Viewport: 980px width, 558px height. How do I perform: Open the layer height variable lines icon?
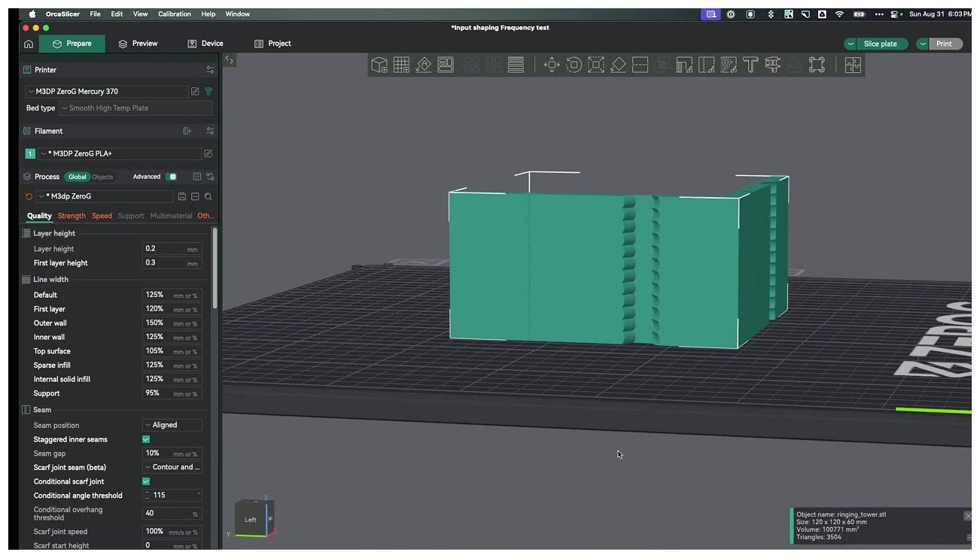point(516,65)
